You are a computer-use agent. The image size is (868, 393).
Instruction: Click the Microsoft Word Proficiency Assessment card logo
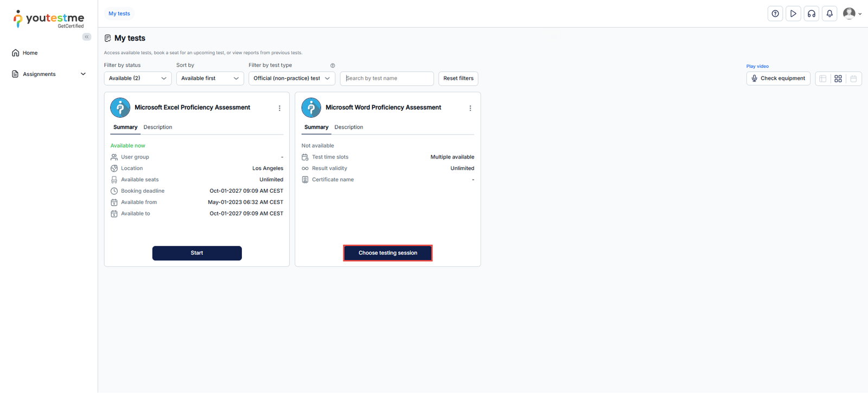(311, 107)
